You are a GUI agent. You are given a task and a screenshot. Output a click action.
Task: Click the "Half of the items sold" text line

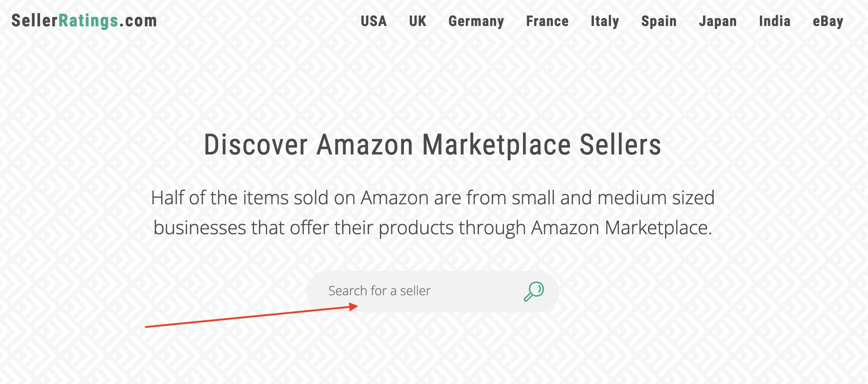pos(433,198)
